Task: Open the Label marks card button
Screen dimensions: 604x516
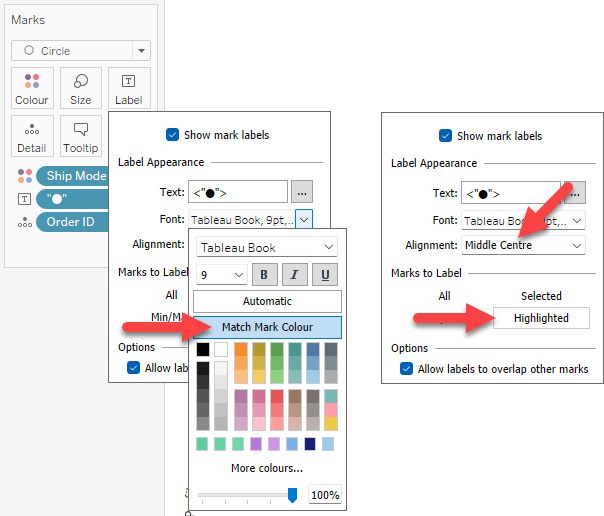Action: click(x=129, y=87)
